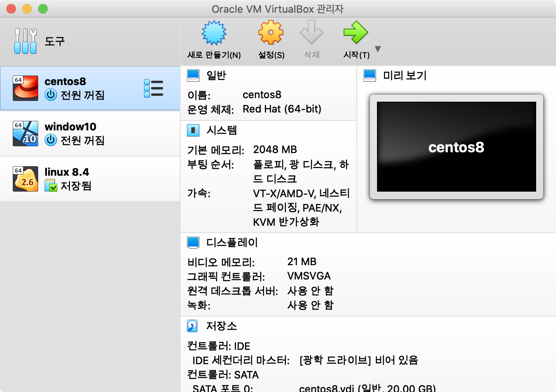Select the window10 virtual machine name
556x392 pixels.
click(x=70, y=127)
